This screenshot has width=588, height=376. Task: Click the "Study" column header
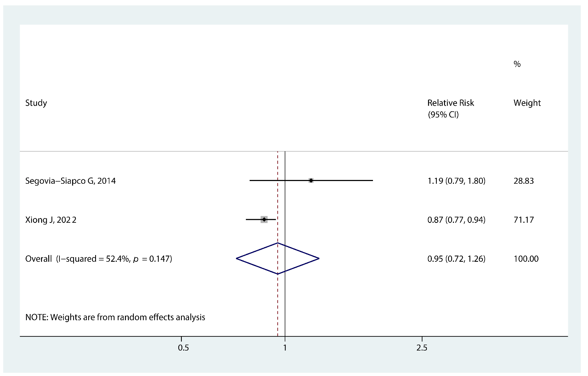click(x=36, y=103)
